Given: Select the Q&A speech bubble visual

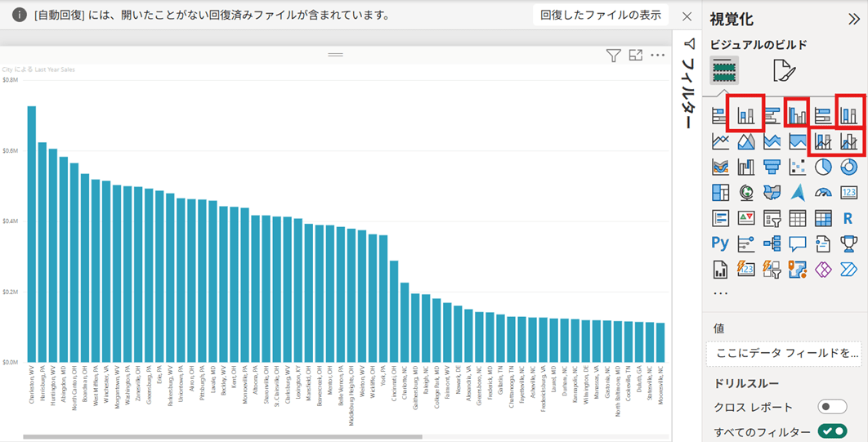Looking at the screenshot, I should coord(798,243).
